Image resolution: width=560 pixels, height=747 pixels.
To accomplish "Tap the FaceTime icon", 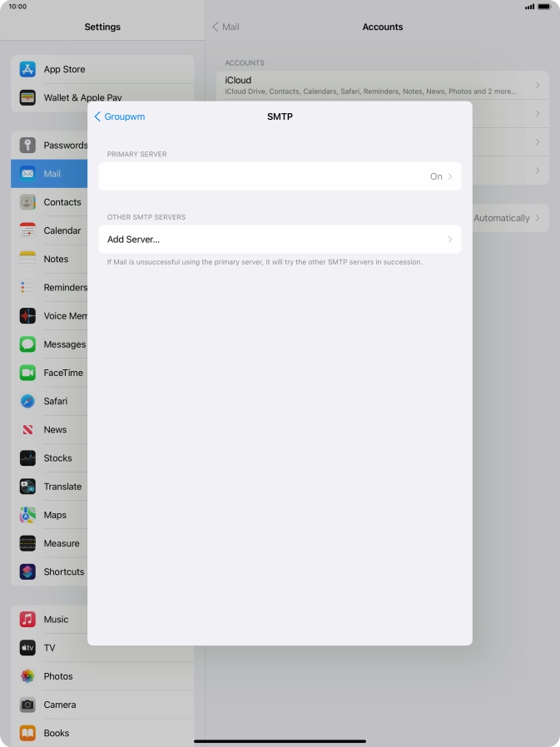I will click(x=27, y=373).
